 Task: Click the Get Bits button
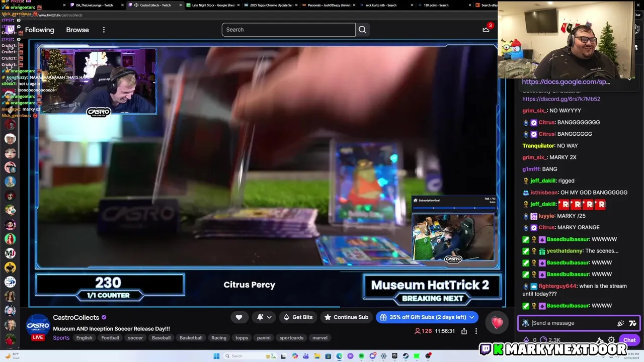(x=298, y=317)
